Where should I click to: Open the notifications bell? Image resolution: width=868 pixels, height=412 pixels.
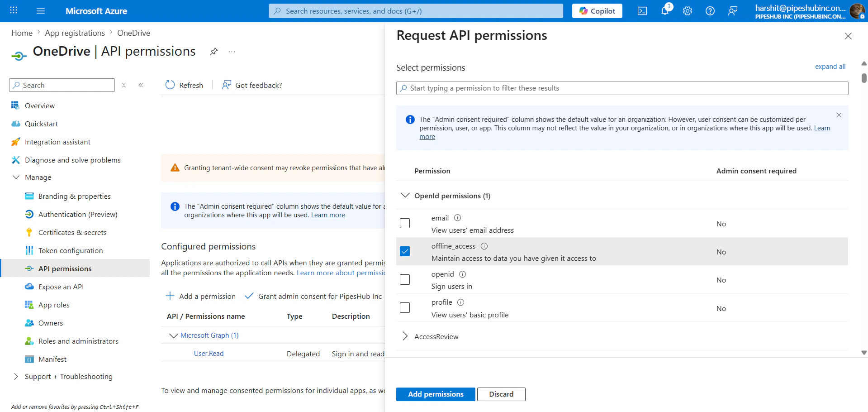pos(664,10)
